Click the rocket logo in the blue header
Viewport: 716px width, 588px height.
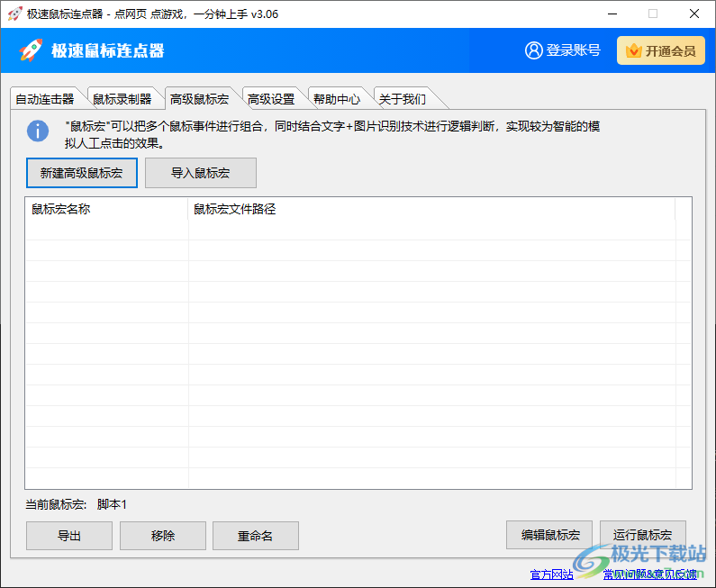[31, 50]
